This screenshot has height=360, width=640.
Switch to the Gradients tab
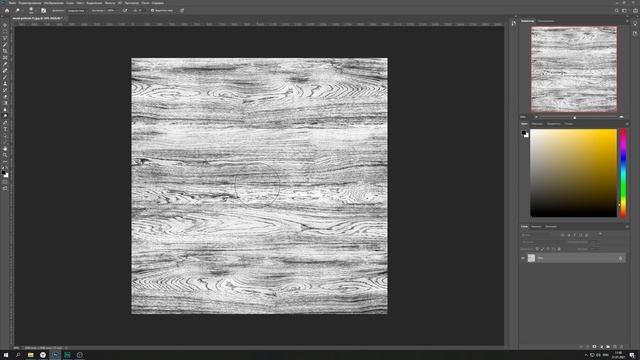click(553, 124)
